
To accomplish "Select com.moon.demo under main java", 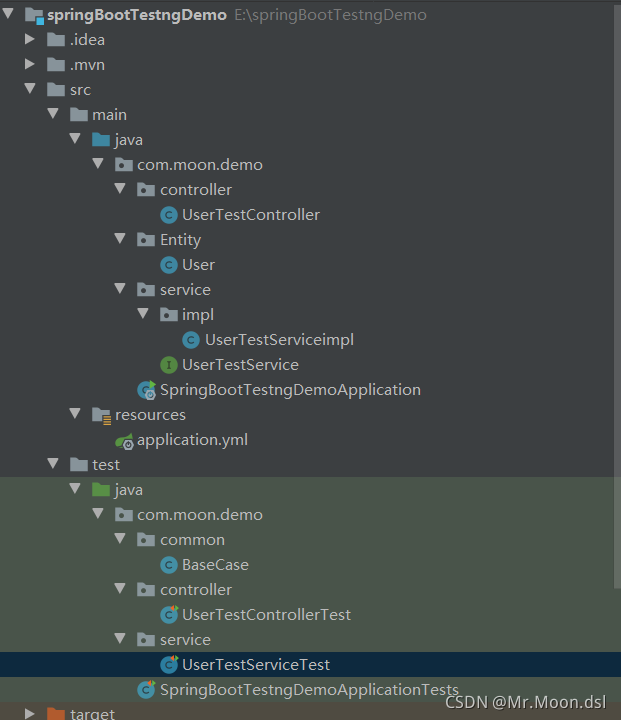I will [x=200, y=165].
